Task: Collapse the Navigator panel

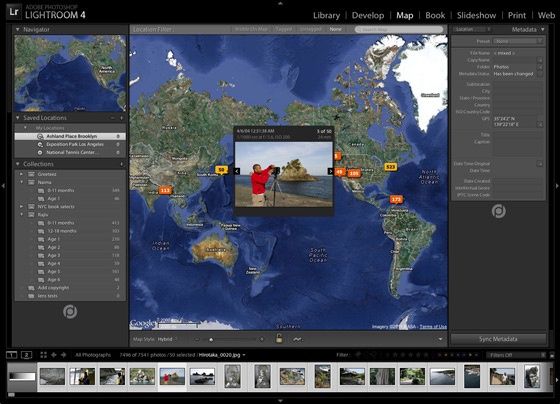Action: 18,30
